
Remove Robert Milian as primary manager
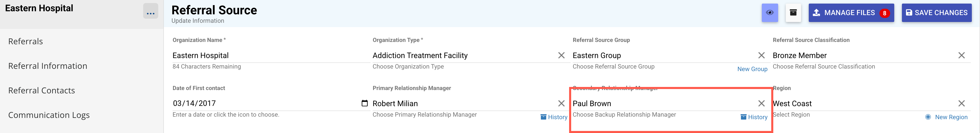[x=561, y=103]
